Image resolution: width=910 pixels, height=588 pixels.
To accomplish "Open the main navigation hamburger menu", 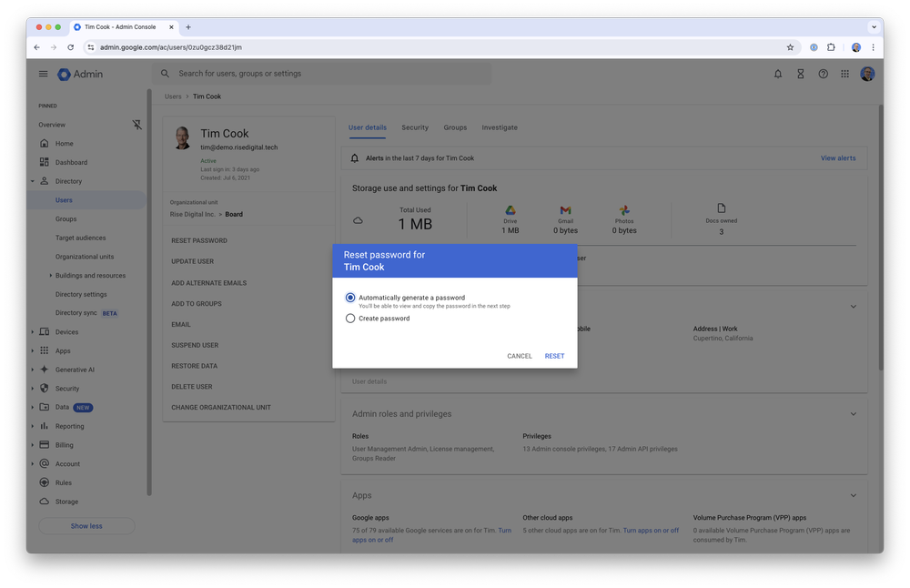I will click(43, 74).
